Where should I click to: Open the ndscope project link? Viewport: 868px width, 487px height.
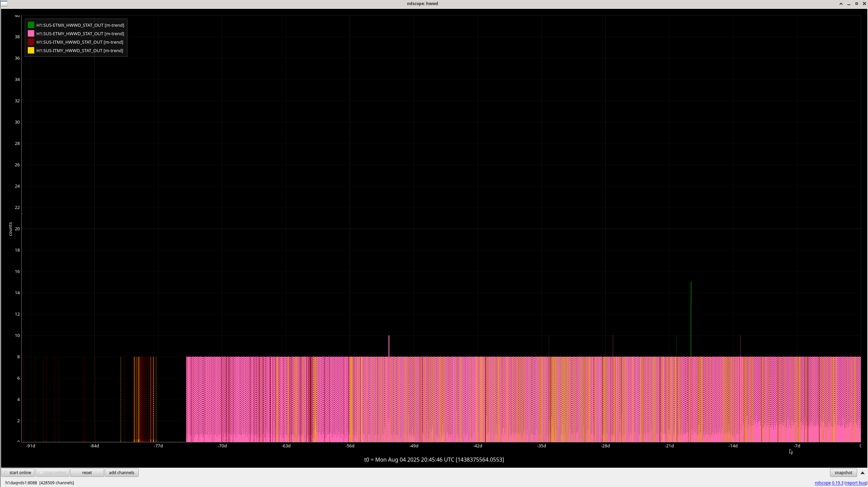click(823, 483)
